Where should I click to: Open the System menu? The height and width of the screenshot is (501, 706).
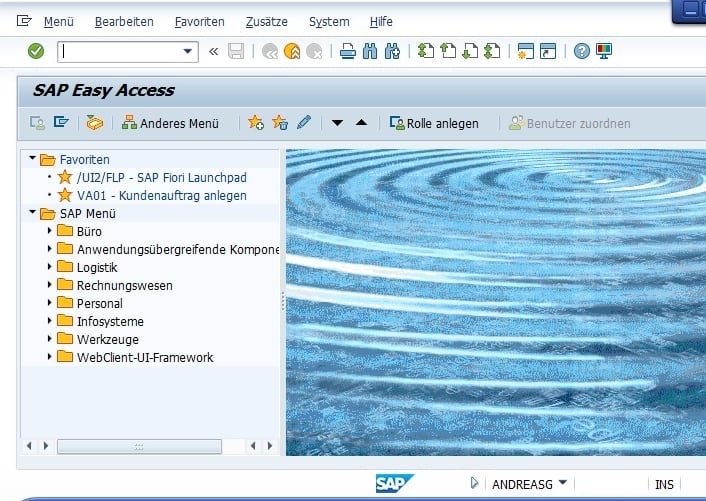(329, 22)
